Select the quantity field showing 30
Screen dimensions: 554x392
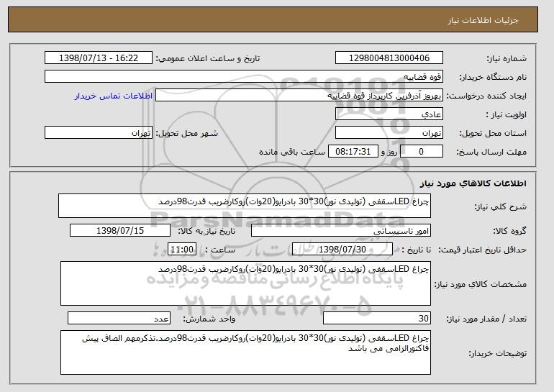pyautogui.click(x=377, y=318)
